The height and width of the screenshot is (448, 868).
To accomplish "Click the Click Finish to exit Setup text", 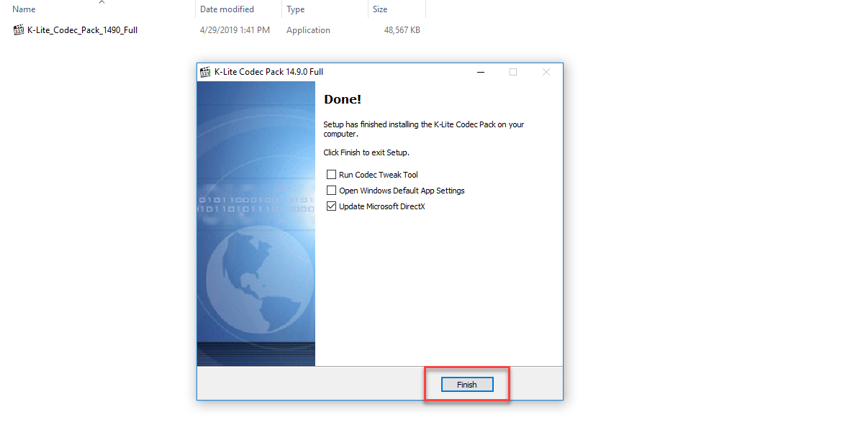I will coord(366,152).
